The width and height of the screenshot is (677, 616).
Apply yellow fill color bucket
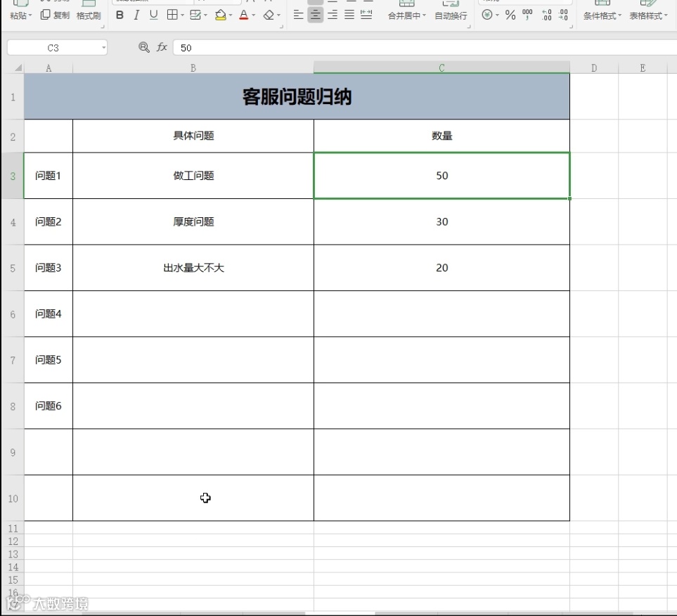point(220,15)
